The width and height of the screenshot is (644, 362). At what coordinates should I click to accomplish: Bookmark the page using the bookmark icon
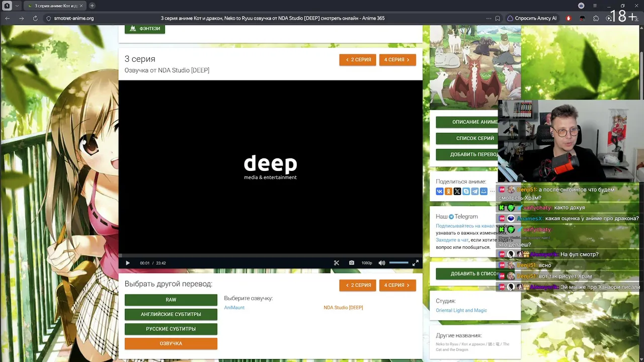[x=497, y=18]
